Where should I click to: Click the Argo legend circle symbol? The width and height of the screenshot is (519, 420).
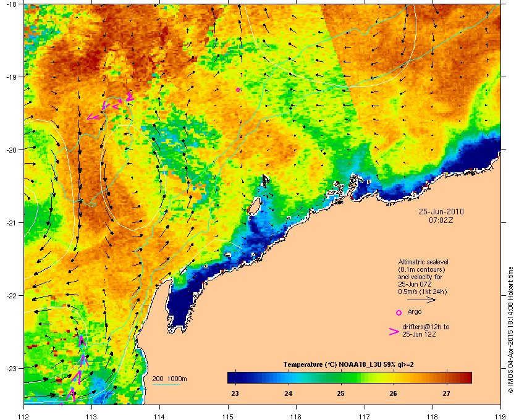(399, 313)
